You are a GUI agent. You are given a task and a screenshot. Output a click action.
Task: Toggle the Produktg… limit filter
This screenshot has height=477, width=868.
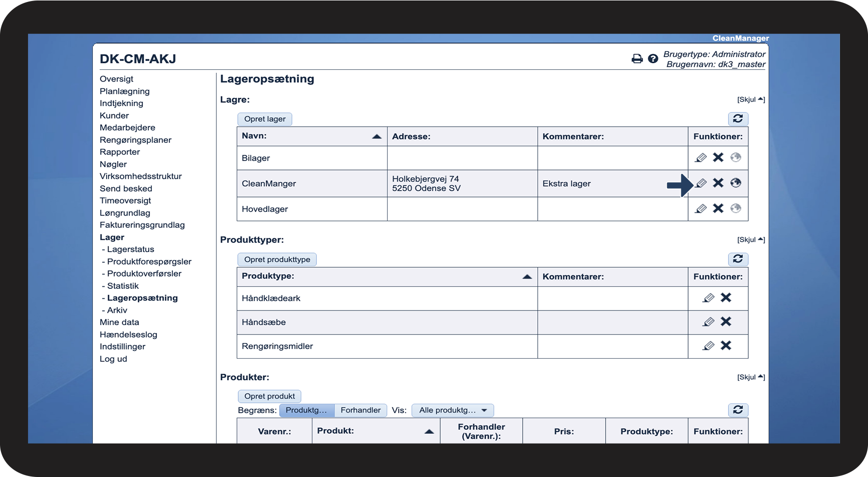pyautogui.click(x=307, y=410)
